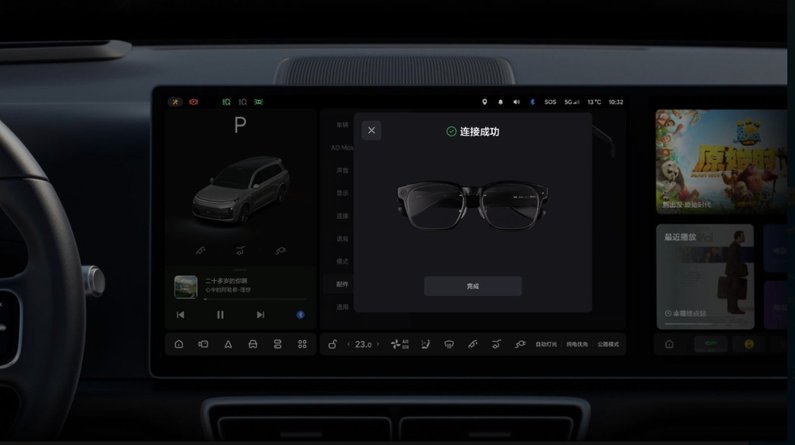
Task: Select the second text shortcut in the bottom bar
Action: (577, 344)
